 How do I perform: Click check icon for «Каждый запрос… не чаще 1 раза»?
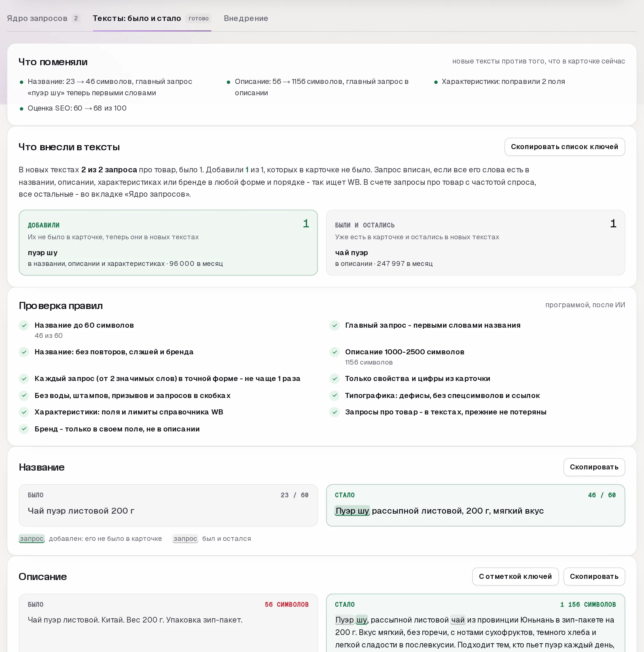click(x=24, y=379)
